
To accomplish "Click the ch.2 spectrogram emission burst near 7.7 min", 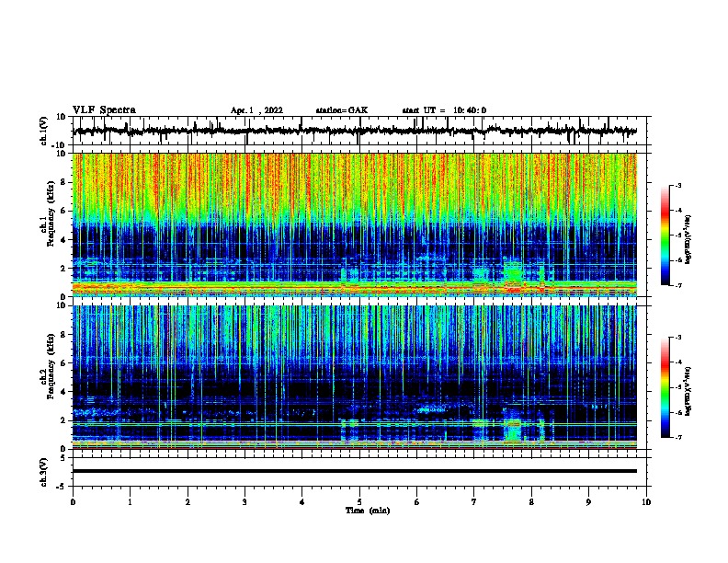I will (x=513, y=425).
